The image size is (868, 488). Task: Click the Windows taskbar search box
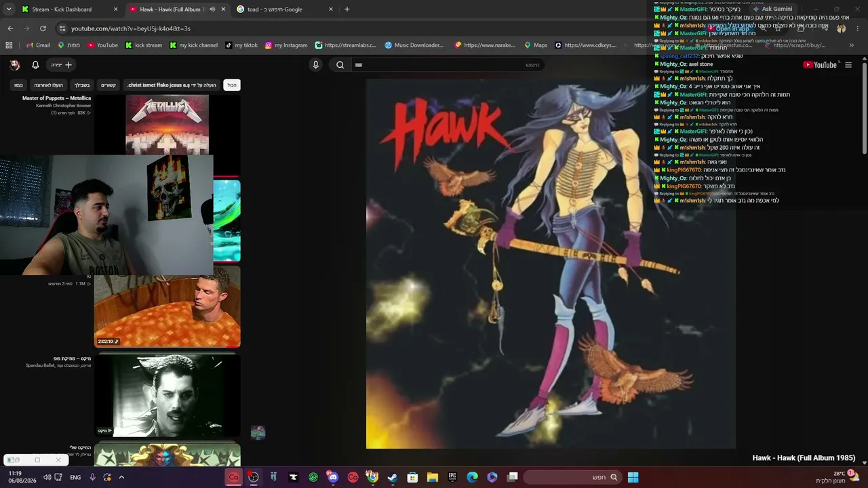pyautogui.click(x=574, y=477)
